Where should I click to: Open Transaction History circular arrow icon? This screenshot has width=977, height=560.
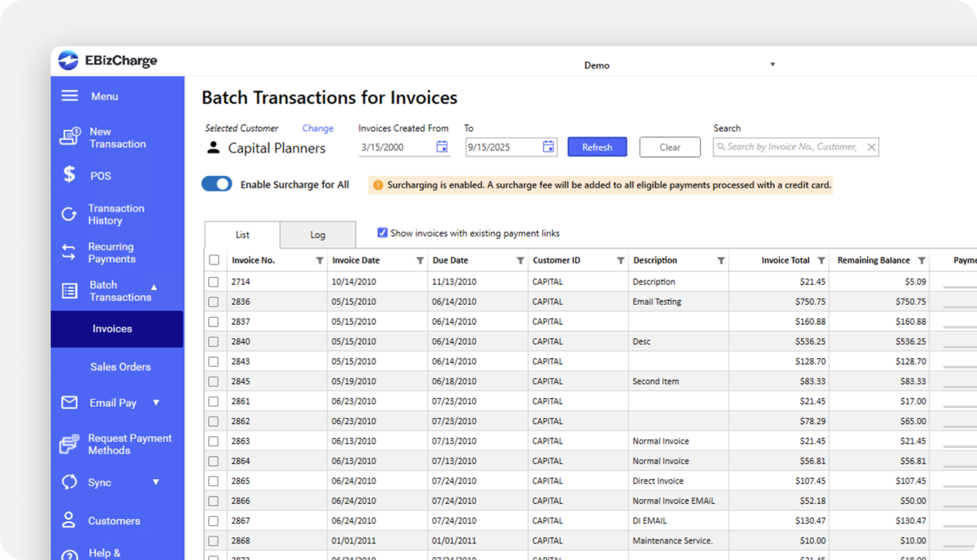[x=69, y=214]
